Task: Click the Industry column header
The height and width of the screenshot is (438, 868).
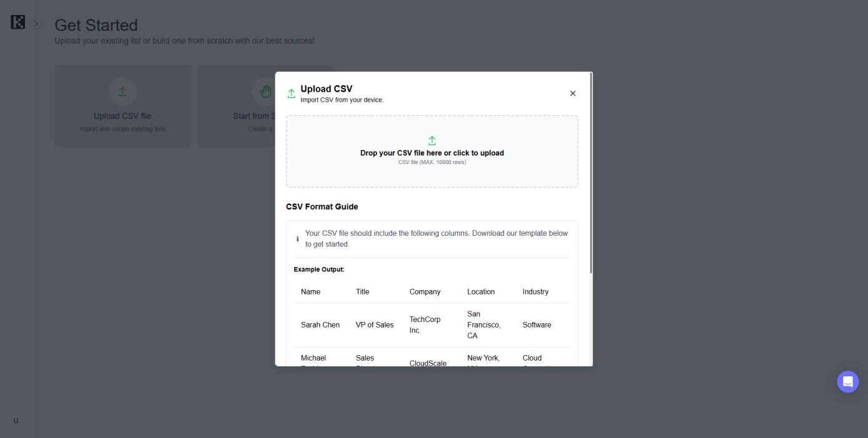Action: point(535,291)
